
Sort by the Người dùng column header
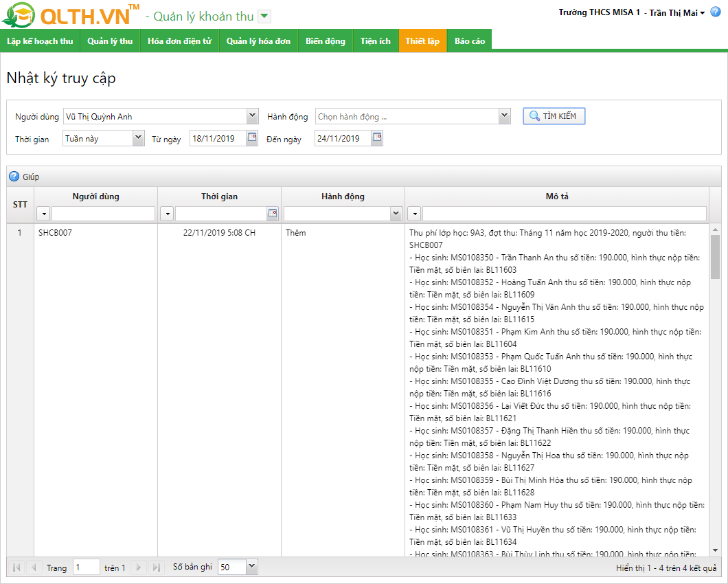coord(95,196)
